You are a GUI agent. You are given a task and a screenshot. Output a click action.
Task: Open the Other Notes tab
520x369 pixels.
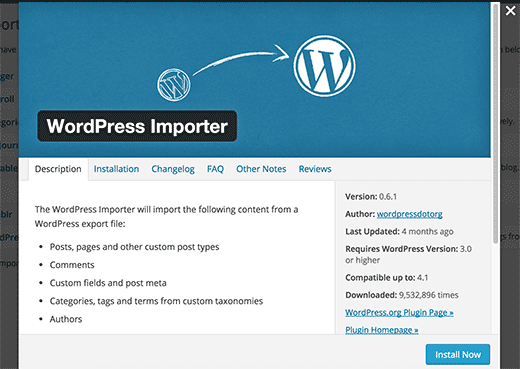261,169
